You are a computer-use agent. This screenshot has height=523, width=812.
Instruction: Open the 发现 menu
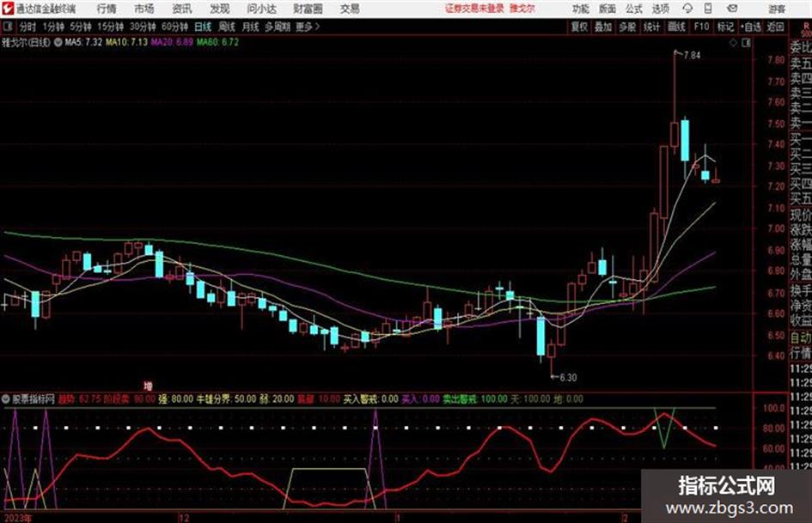click(x=220, y=9)
